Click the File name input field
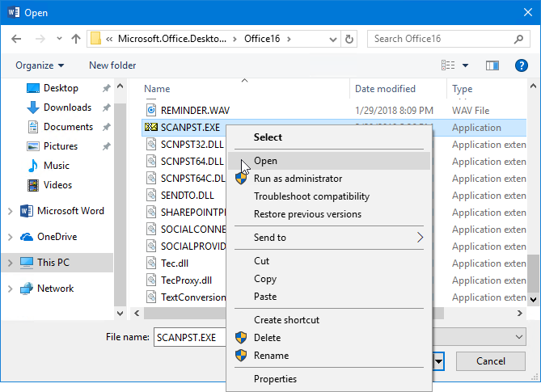 pyautogui.click(x=190, y=337)
